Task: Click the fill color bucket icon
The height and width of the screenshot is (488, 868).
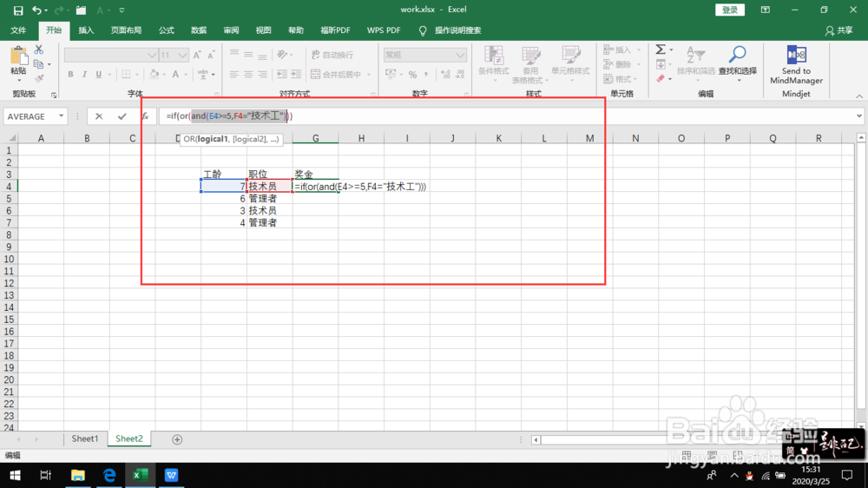Action: coord(154,74)
